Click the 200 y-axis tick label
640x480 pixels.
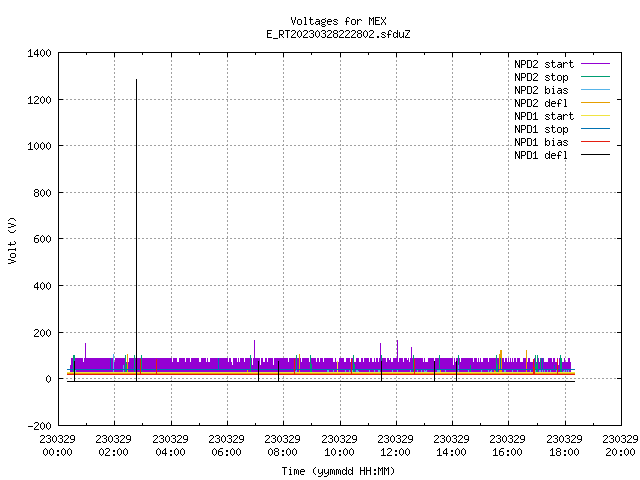click(x=42, y=333)
